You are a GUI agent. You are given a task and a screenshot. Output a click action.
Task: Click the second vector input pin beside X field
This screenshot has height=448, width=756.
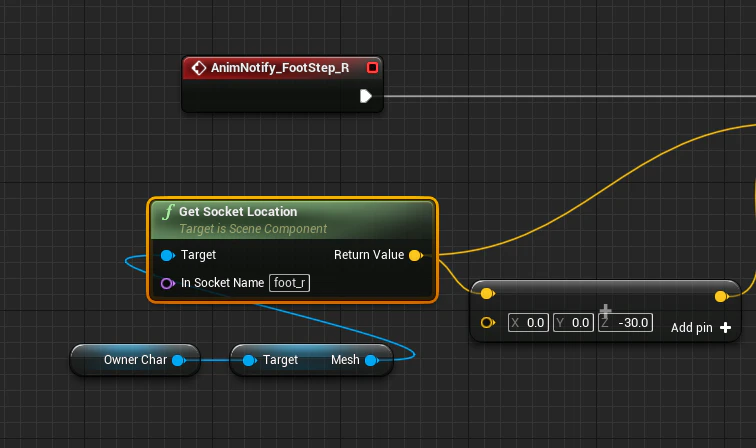point(487,322)
